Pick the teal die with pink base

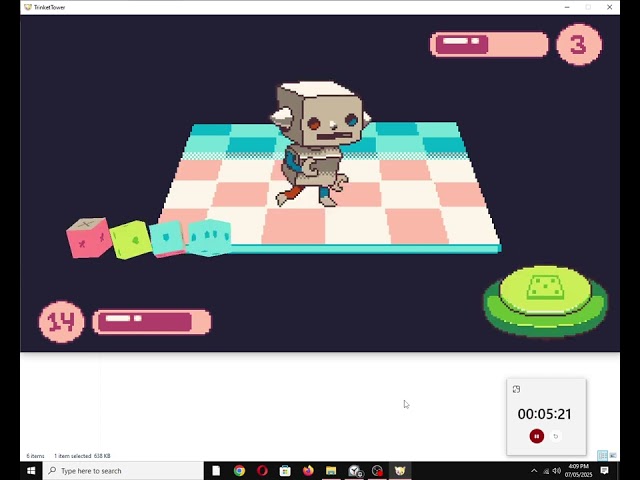point(167,238)
